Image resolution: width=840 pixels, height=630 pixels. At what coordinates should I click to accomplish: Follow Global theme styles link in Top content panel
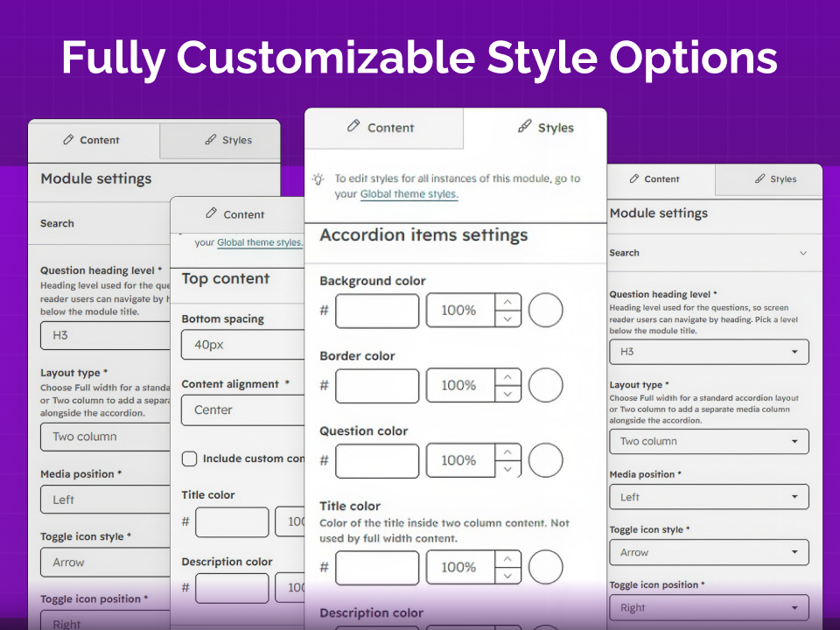click(260, 242)
